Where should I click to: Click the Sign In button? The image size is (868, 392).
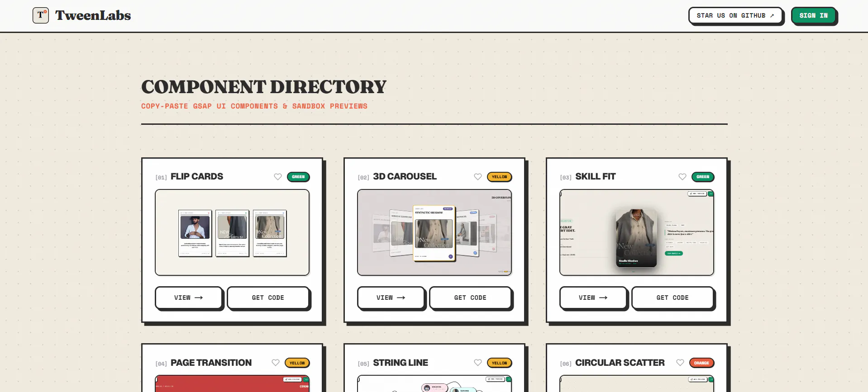[814, 15]
